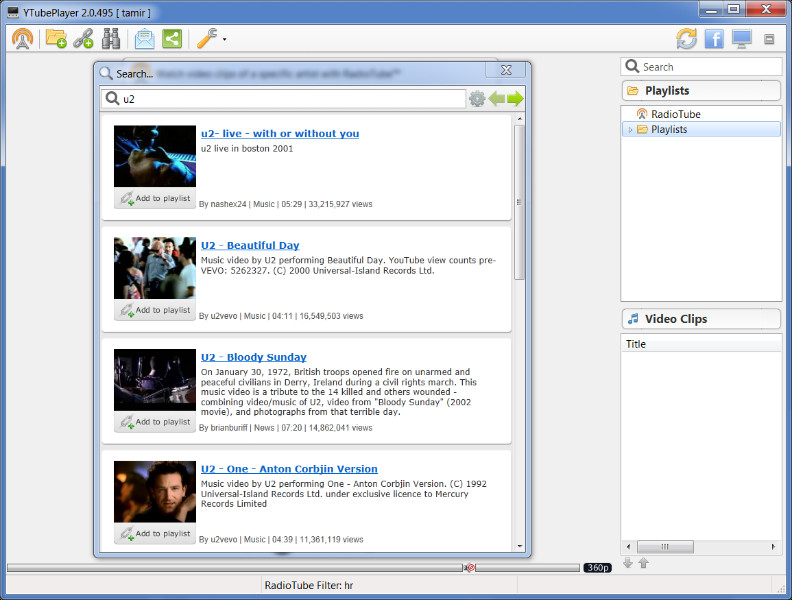Expand the Playlists tree node arrow
Screen dimensions: 792x600
[x=630, y=130]
